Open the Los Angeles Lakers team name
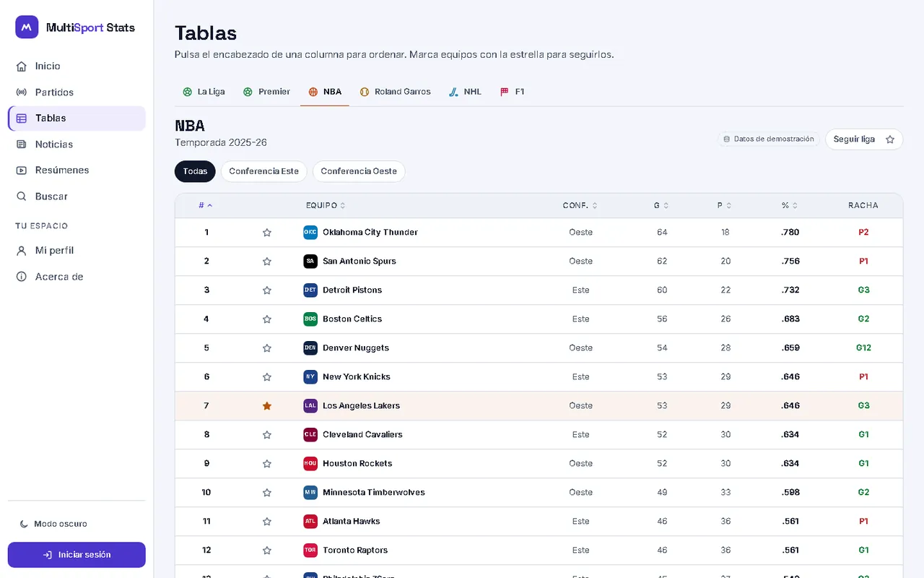924x578 pixels. coord(361,406)
